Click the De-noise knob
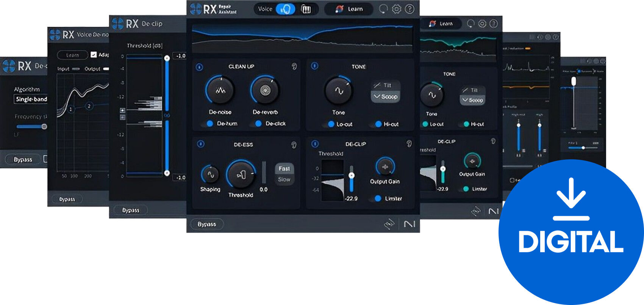644x305 pixels. coord(220,90)
